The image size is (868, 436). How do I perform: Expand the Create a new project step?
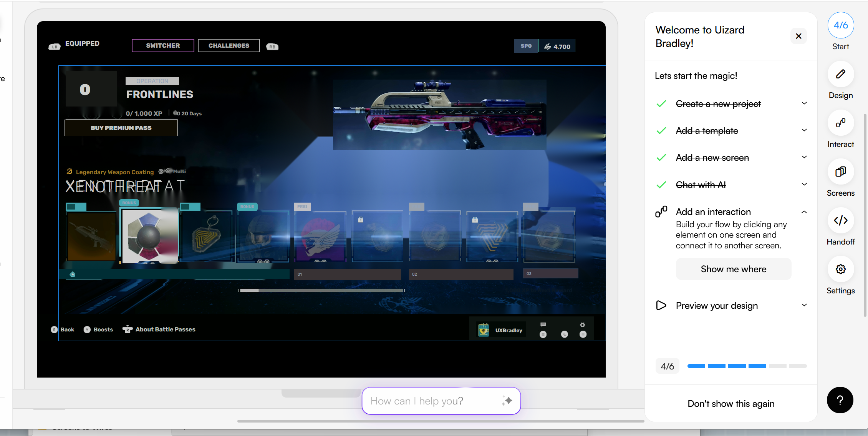tap(804, 103)
